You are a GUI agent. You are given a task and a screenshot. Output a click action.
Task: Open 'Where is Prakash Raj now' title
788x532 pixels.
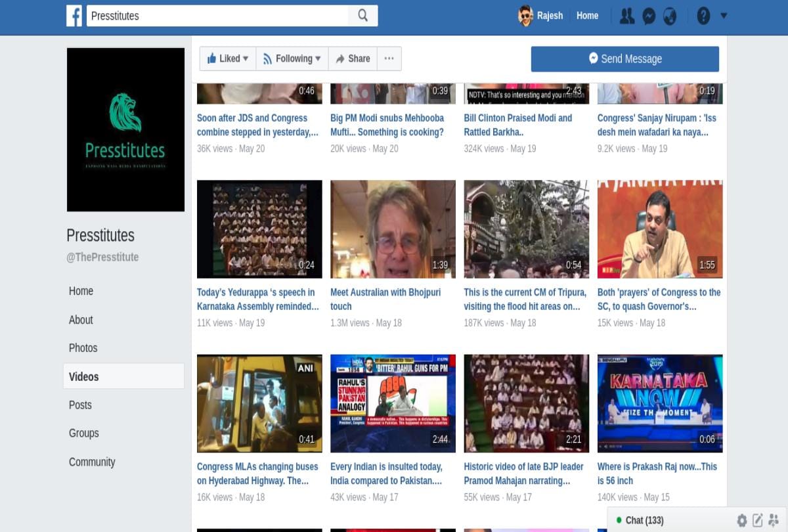pos(657,474)
